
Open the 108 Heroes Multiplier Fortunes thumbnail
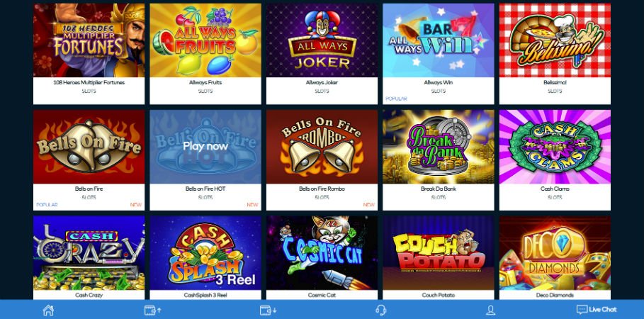[89, 40]
